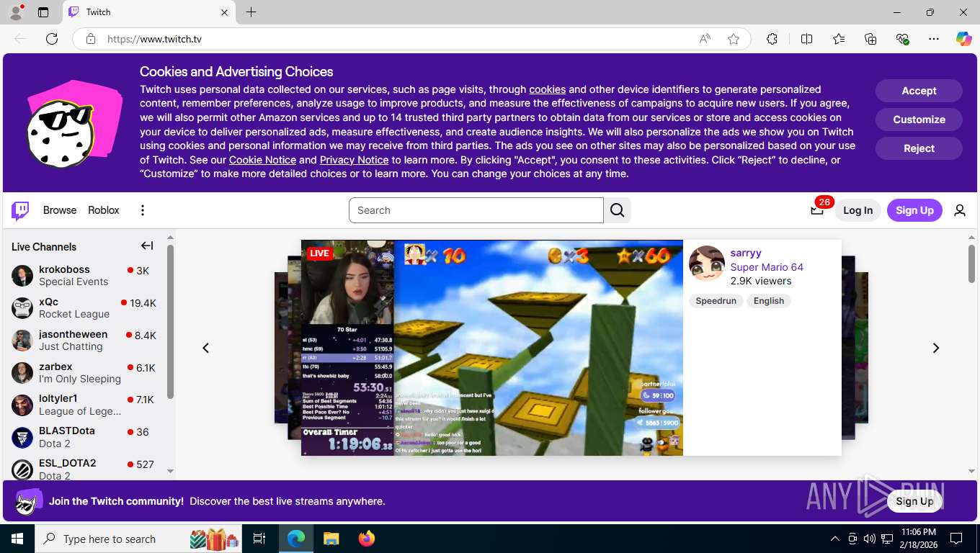Screen dimensions: 980x553
Task: Click sarryy streamer avatar
Action: coord(707,264)
